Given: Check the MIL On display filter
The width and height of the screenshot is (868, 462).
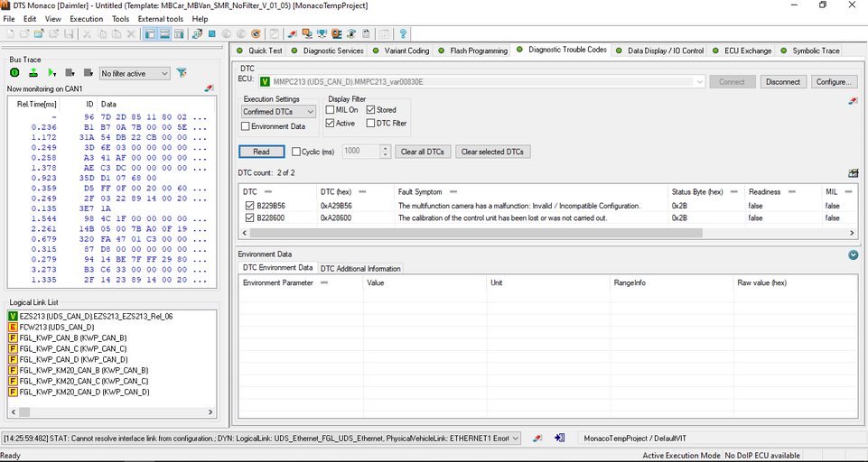Looking at the screenshot, I should [x=330, y=109].
